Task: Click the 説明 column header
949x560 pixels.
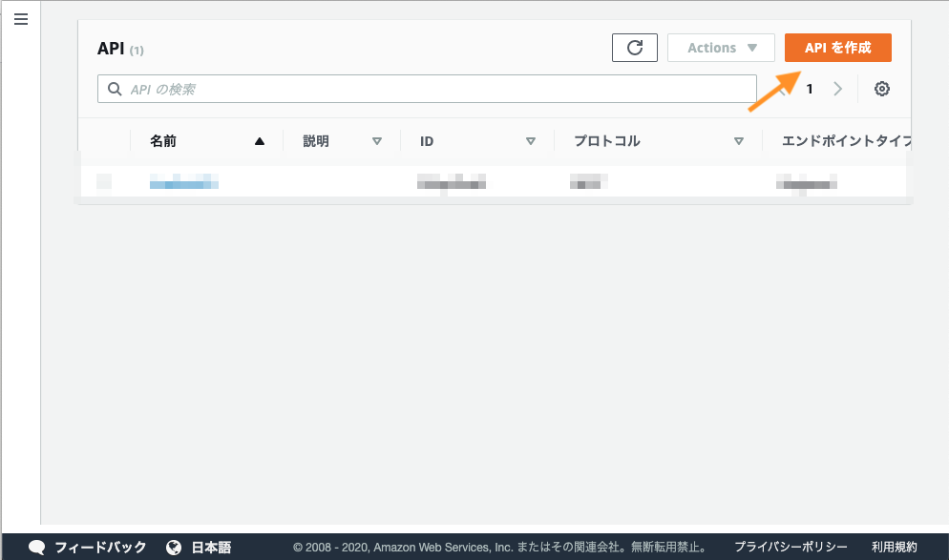Action: click(316, 141)
